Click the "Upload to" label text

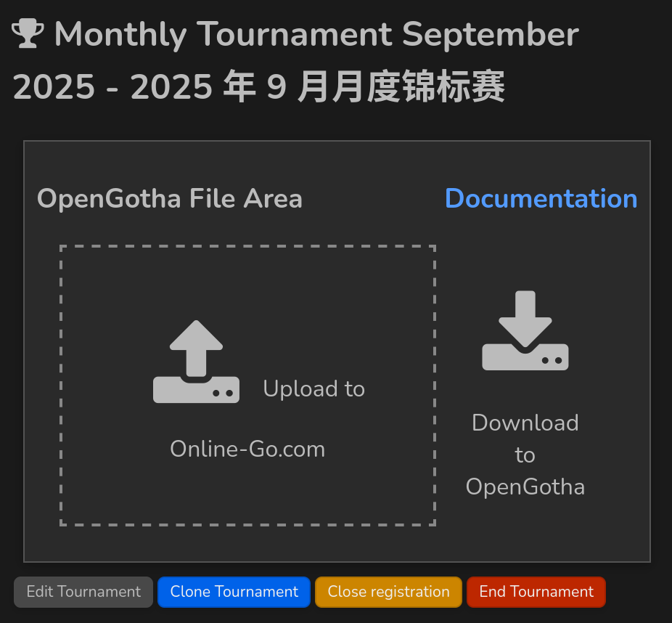click(314, 389)
